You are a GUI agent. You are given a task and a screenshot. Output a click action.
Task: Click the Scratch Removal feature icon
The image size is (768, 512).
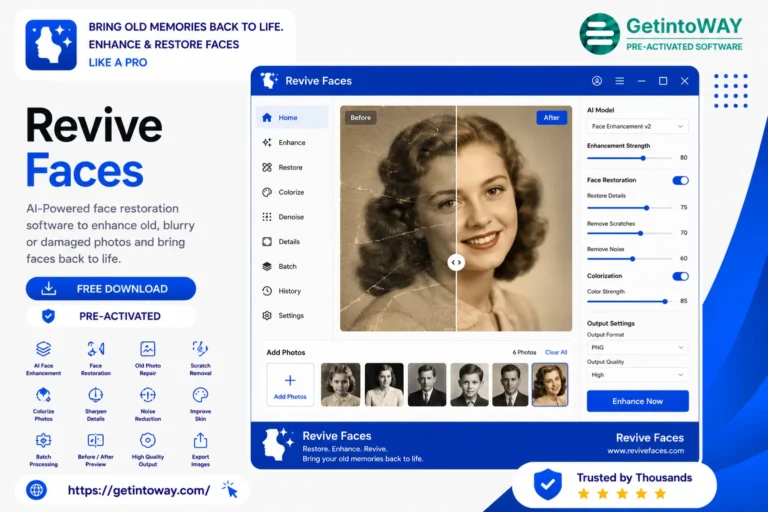200,349
